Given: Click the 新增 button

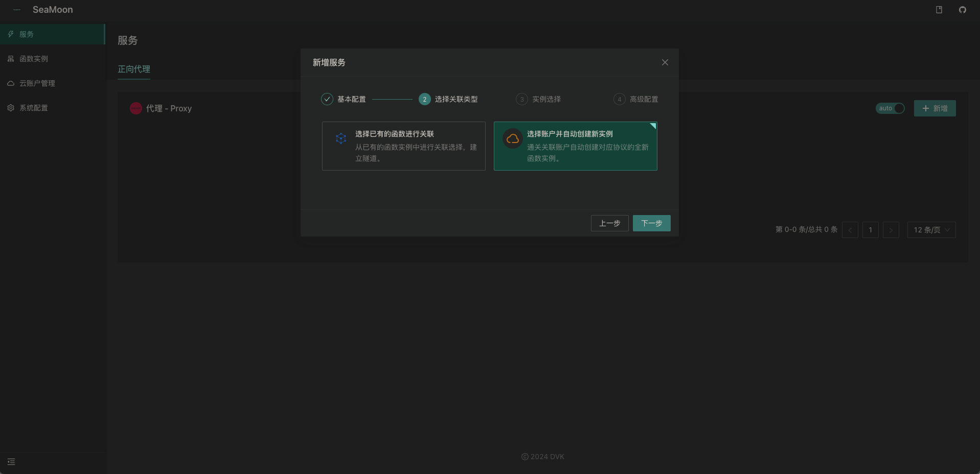Looking at the screenshot, I should pos(935,108).
